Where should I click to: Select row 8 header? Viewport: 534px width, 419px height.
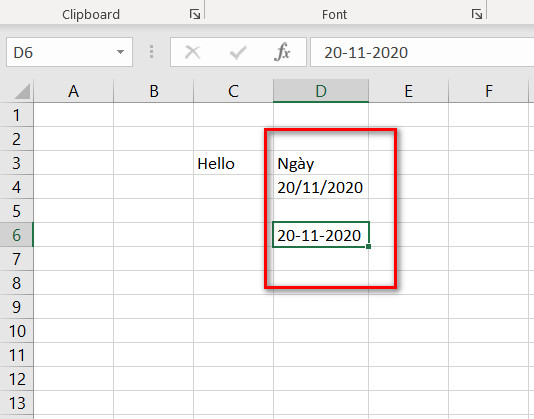(x=16, y=283)
